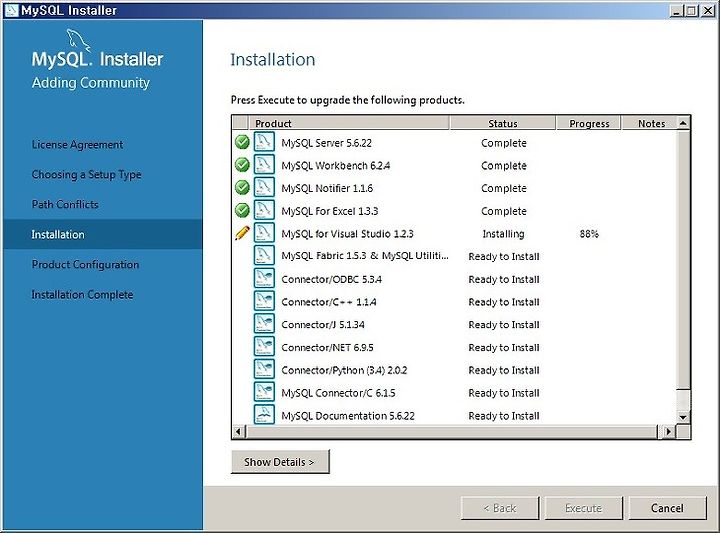Image resolution: width=720 pixels, height=533 pixels.
Task: Open Choosing a Setup Type step
Action: click(x=86, y=174)
